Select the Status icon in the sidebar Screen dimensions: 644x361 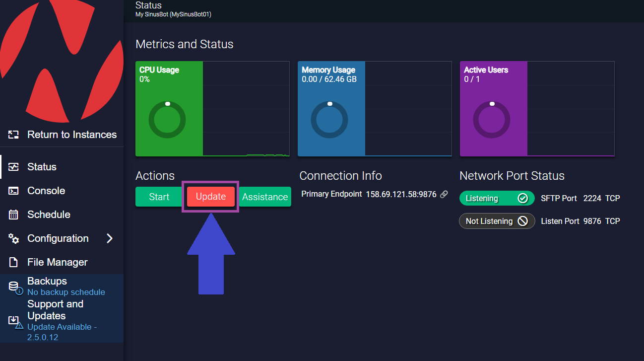click(14, 166)
